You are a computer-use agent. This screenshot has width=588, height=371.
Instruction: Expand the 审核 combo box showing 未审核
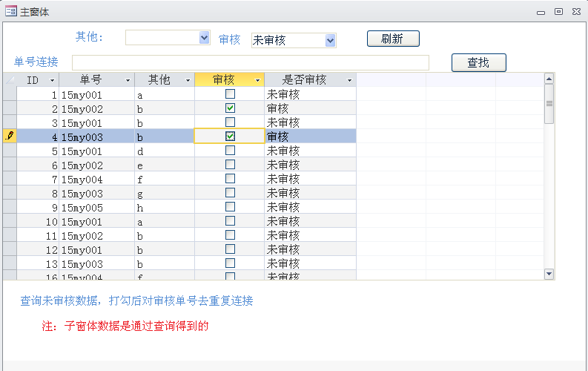tap(331, 40)
